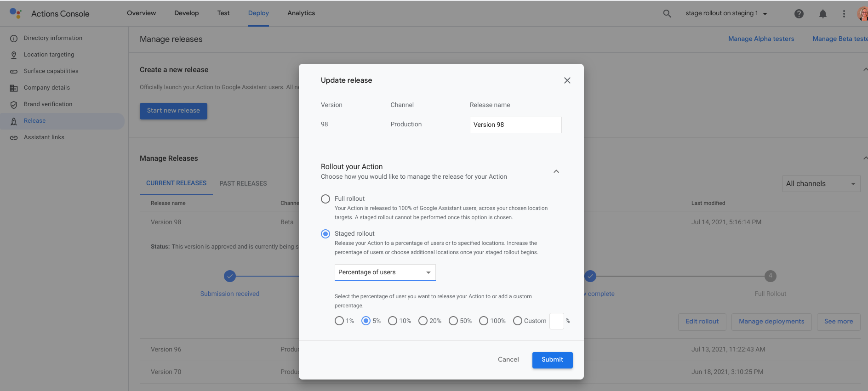
Task: Close the Update release dialog
Action: coord(567,80)
